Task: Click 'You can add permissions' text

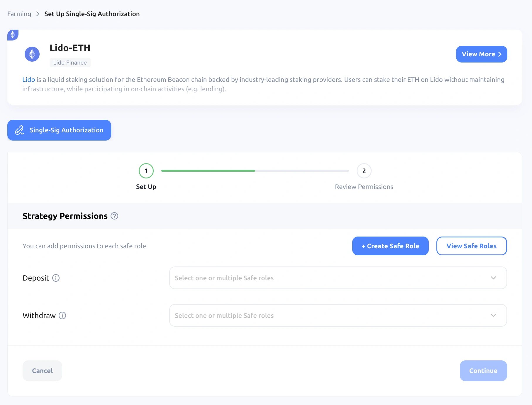Action: [85, 246]
